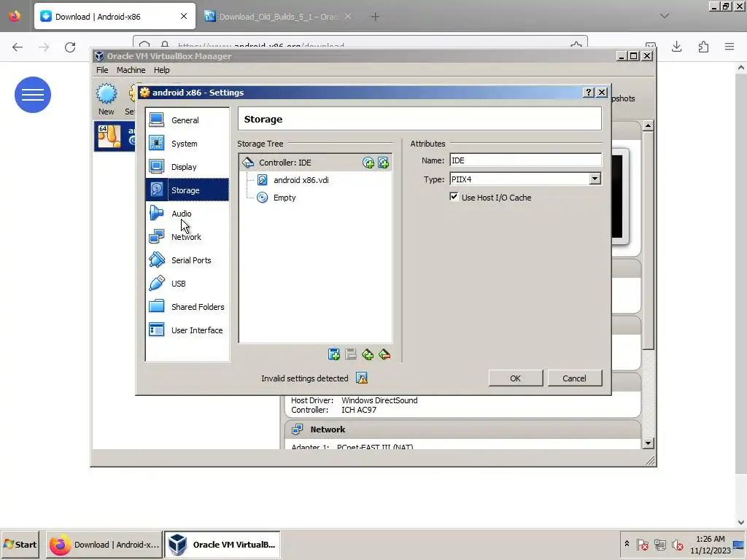Open the USB settings category
This screenshot has width=747, height=560.
pyautogui.click(x=187, y=284)
